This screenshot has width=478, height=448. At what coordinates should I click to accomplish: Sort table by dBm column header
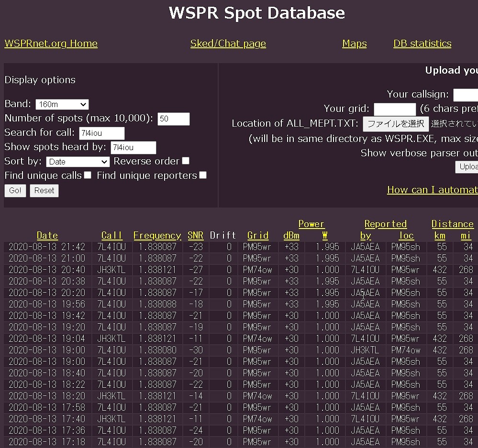(x=291, y=235)
